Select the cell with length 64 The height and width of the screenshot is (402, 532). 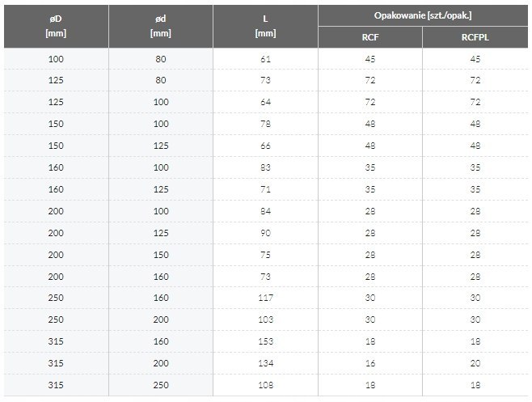(265, 100)
